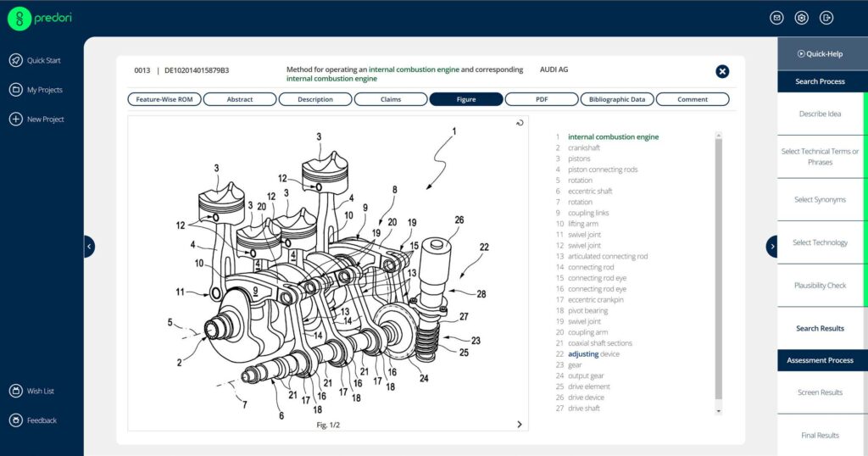Click 'eccentric crankpin' entry
The width and height of the screenshot is (868, 456).
point(595,299)
